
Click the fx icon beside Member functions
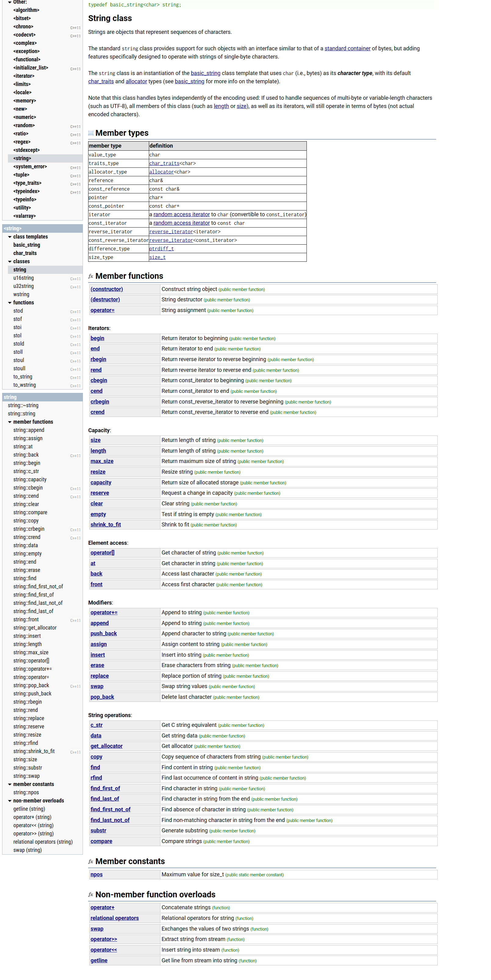coord(91,276)
